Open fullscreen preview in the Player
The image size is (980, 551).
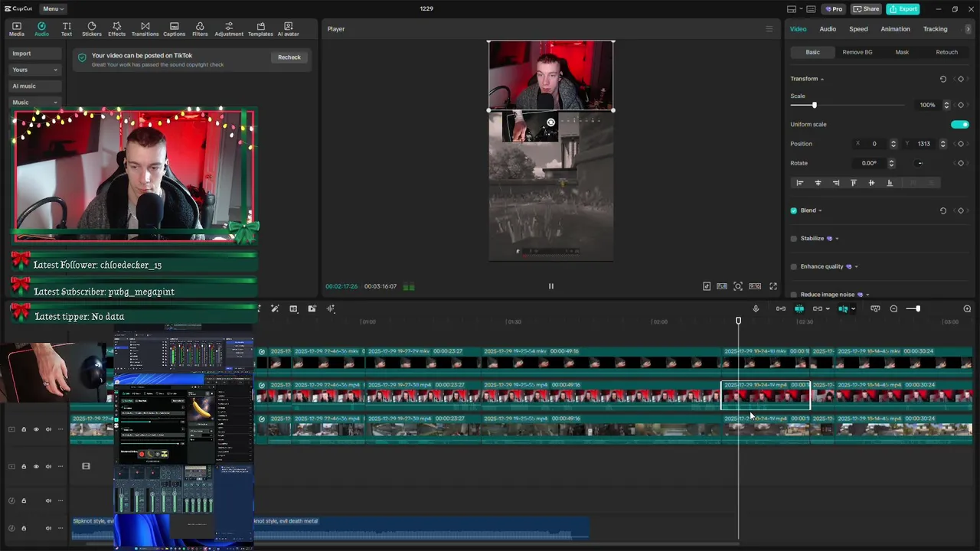[x=773, y=286]
